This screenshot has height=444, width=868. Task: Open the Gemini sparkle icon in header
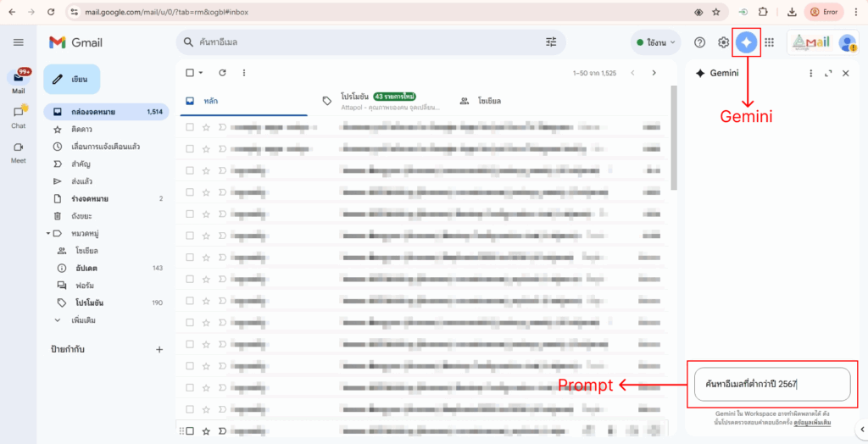[746, 42]
